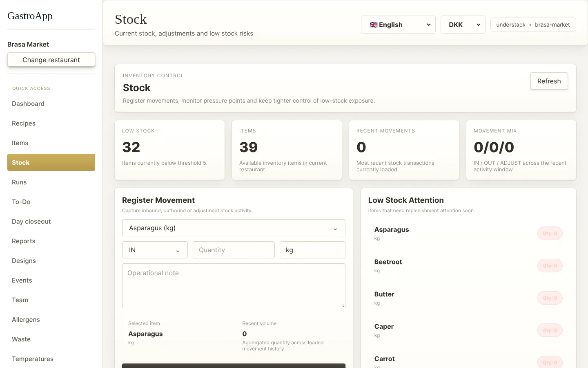
Task: Click the Items card showing 39
Action: pos(287,150)
